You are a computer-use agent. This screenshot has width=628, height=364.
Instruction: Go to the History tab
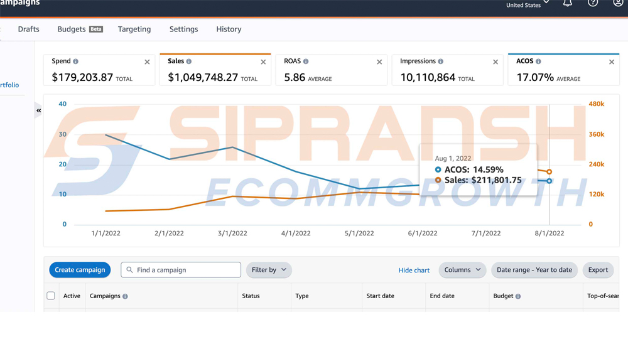[229, 29]
